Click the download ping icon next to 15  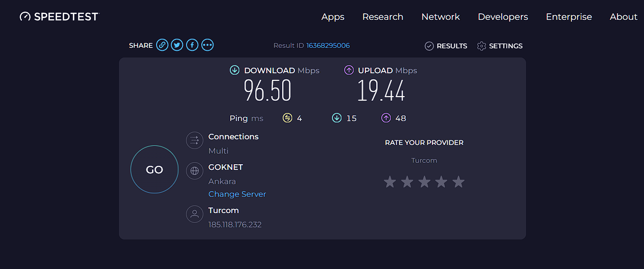click(x=336, y=118)
